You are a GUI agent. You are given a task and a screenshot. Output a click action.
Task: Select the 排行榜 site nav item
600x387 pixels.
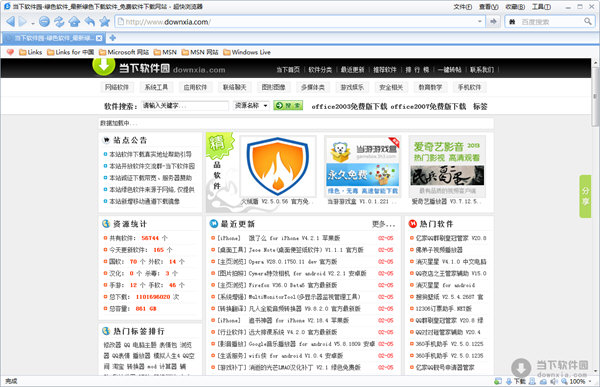tap(417, 70)
